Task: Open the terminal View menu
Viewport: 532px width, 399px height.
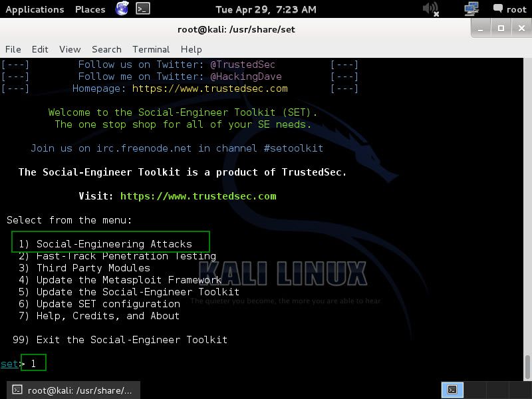Action: point(70,49)
